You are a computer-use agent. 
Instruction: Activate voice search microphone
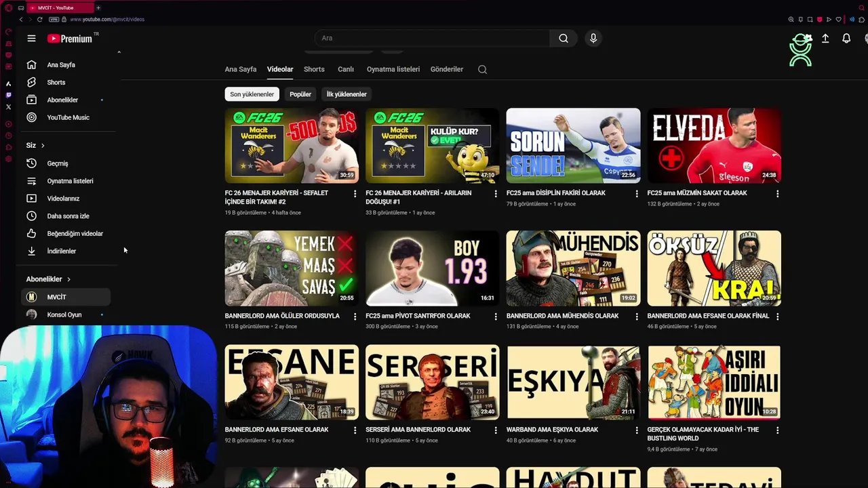[x=593, y=39]
